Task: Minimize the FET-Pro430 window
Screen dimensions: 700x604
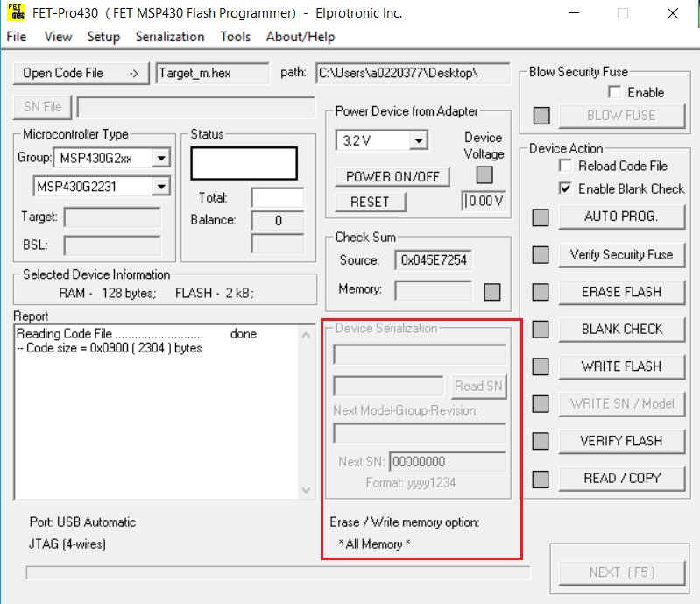Action: click(574, 13)
